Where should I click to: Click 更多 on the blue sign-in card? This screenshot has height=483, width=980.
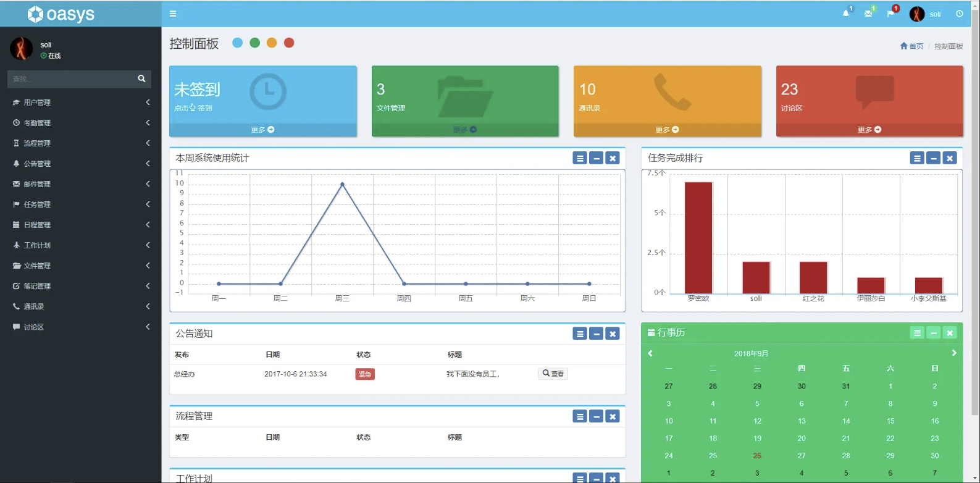263,130
